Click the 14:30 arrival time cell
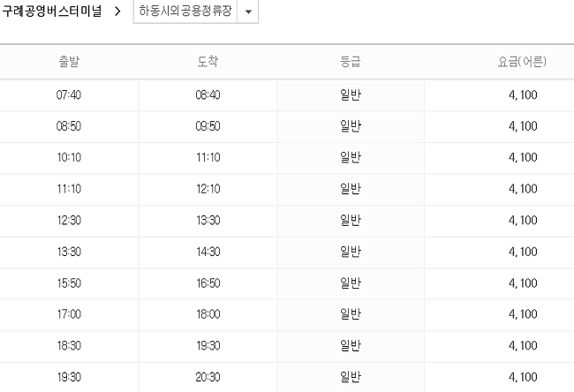The width and height of the screenshot is (574, 392). click(208, 252)
